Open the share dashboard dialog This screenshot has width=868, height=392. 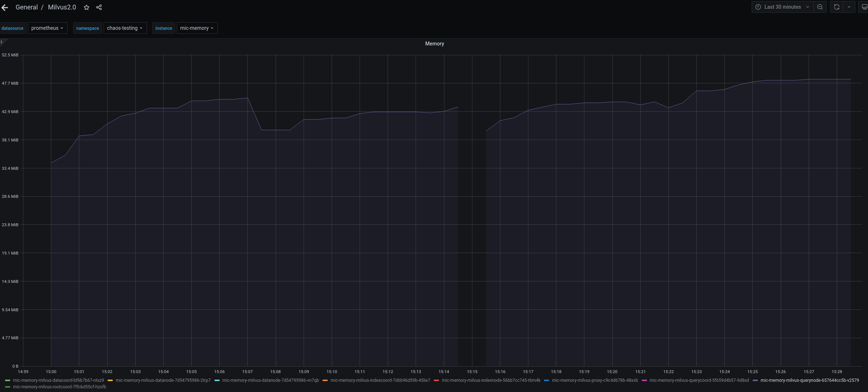(99, 7)
